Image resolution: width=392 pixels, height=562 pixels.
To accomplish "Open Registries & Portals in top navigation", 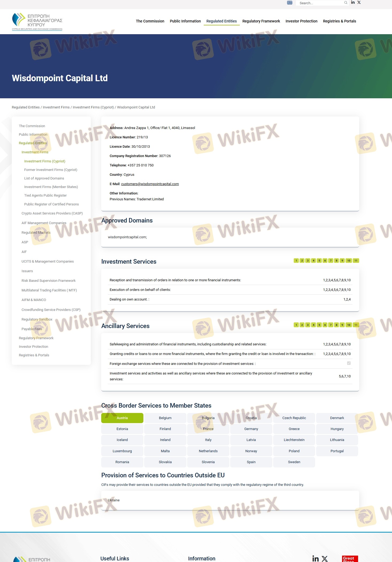I will point(340,21).
